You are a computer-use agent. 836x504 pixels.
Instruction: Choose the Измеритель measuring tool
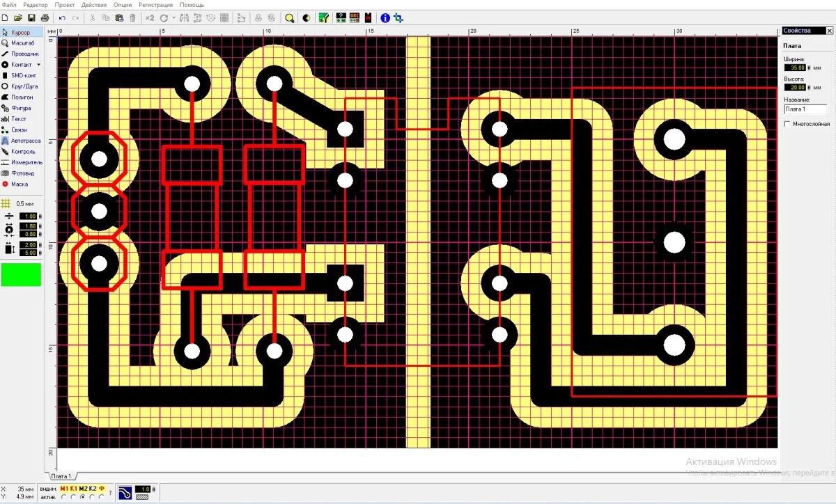(21, 162)
